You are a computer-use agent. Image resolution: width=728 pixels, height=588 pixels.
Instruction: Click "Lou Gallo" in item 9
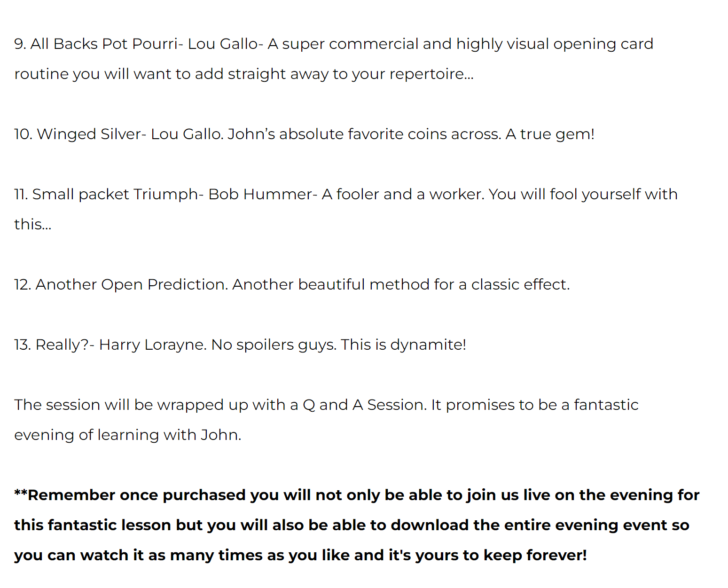coord(222,44)
